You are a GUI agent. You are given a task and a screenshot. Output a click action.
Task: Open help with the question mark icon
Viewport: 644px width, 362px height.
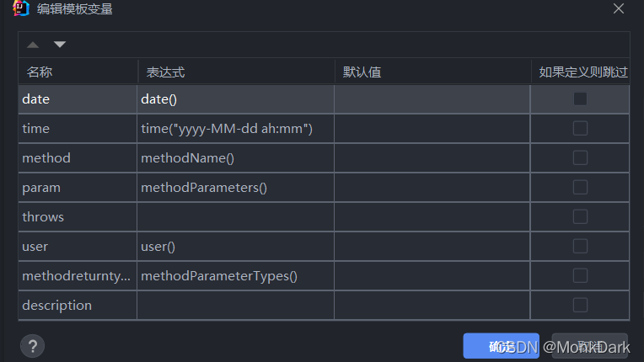[32, 346]
